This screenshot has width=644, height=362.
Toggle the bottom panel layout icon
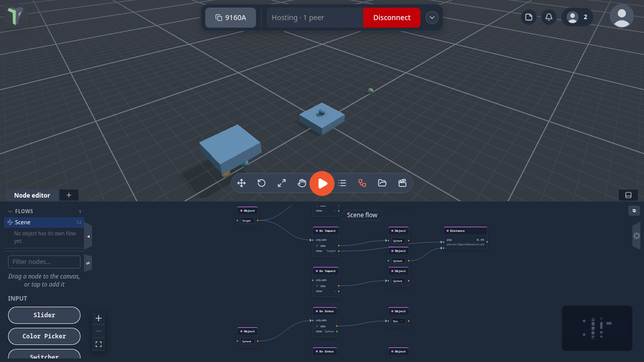click(x=628, y=195)
